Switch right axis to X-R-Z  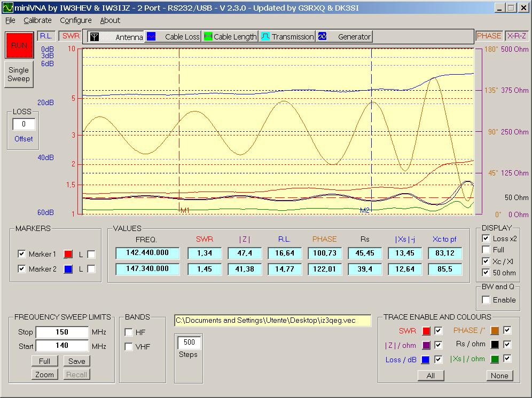517,36
